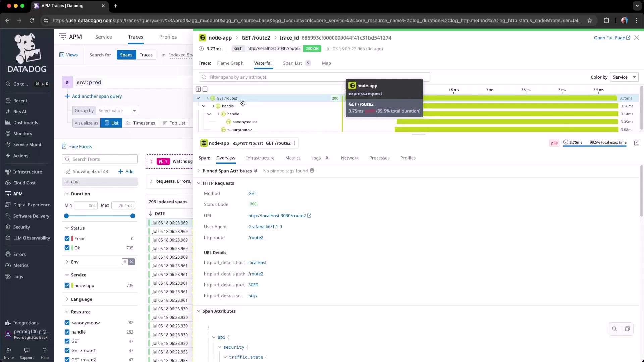Select the Traces search toggle
644x362 pixels.
tap(146, 55)
